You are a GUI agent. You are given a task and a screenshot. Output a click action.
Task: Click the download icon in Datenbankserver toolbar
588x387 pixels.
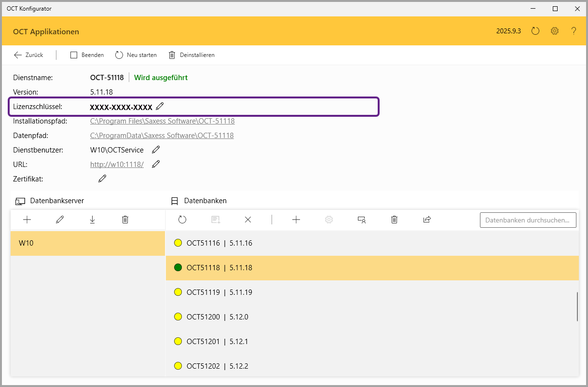(x=92, y=220)
